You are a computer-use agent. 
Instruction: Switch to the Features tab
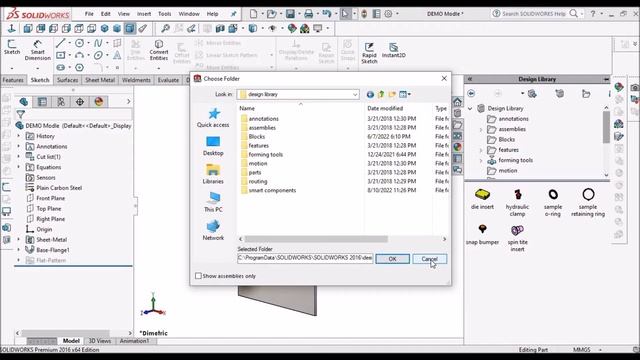13,80
